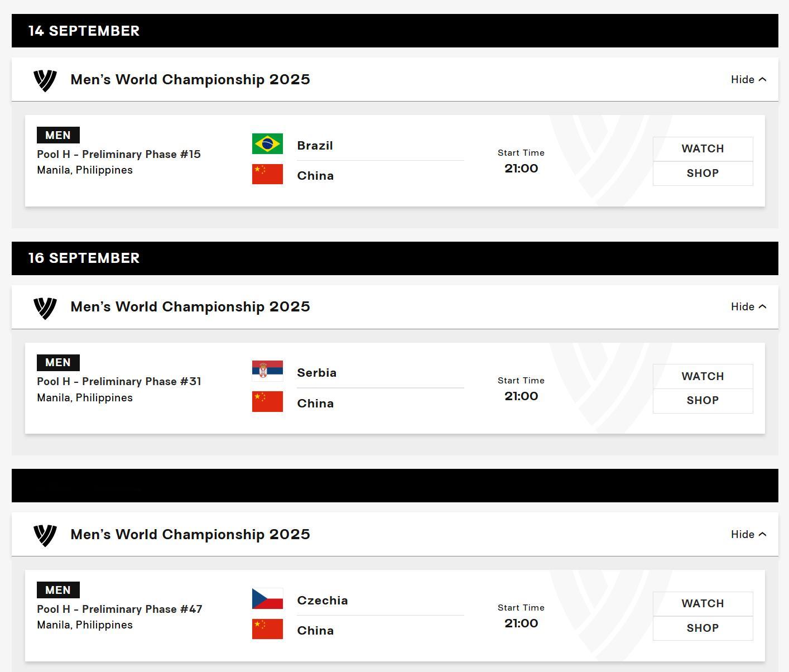The height and width of the screenshot is (672, 789).
Task: Click the Brazil flag icon
Action: point(267,143)
